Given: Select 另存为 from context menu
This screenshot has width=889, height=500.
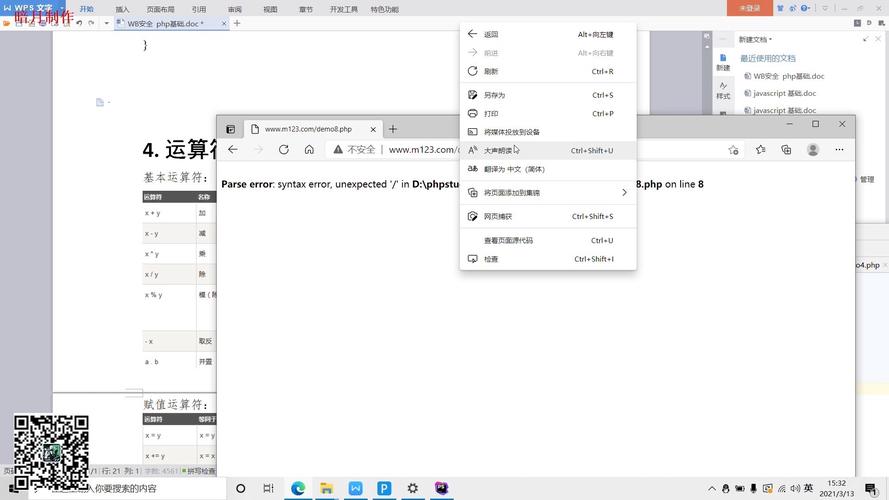Looking at the screenshot, I should (548, 95).
